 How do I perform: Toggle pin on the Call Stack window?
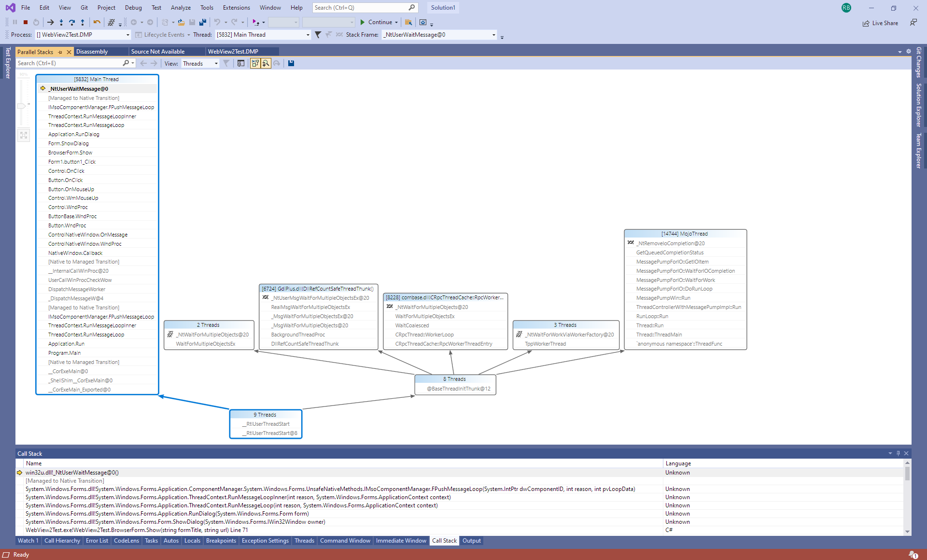click(898, 453)
